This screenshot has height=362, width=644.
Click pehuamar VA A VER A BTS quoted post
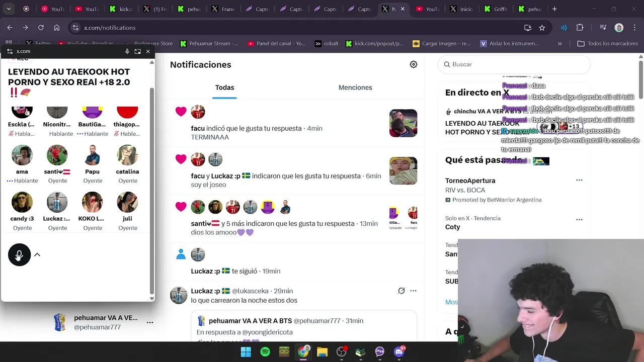click(x=304, y=327)
